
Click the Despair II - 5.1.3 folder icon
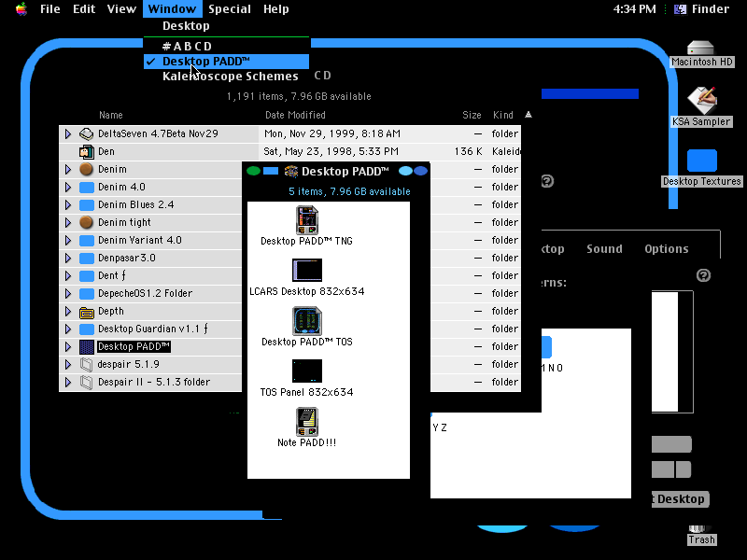tap(86, 382)
